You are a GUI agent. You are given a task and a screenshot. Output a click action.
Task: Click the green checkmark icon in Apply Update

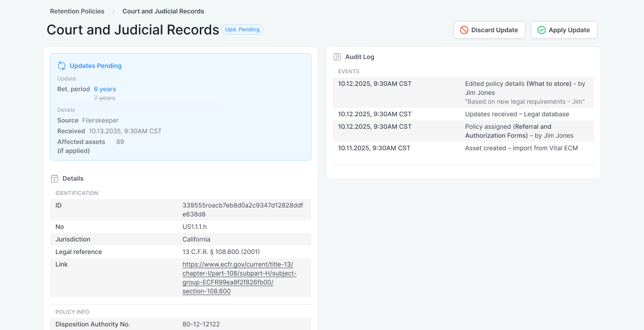tap(542, 30)
